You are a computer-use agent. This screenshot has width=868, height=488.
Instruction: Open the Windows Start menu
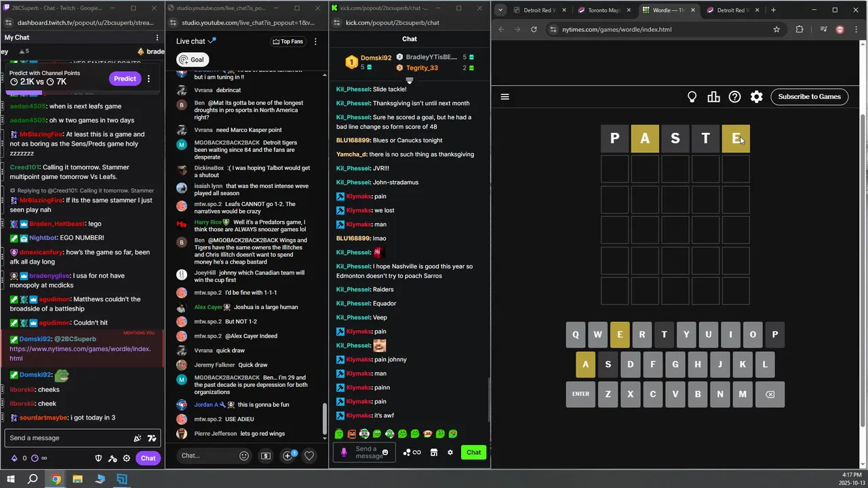coord(11,479)
